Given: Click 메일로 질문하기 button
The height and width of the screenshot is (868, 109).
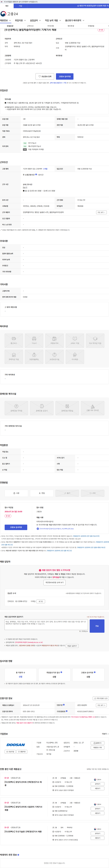Looking at the screenshot, I should coord(72,646).
